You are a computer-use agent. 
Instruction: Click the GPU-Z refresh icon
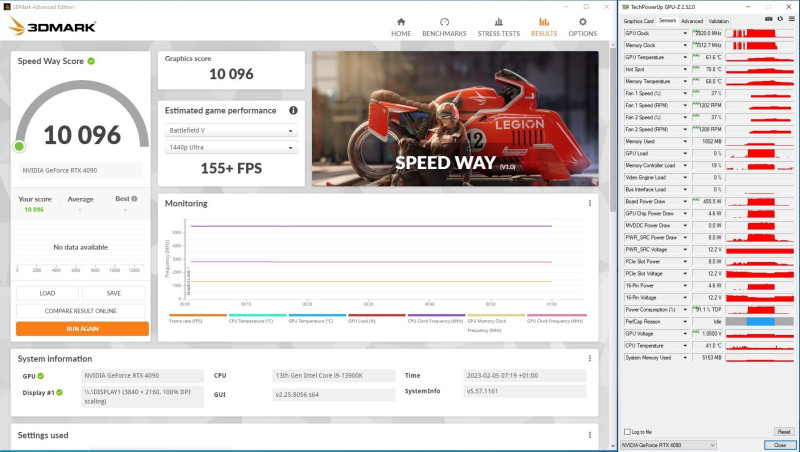point(780,19)
